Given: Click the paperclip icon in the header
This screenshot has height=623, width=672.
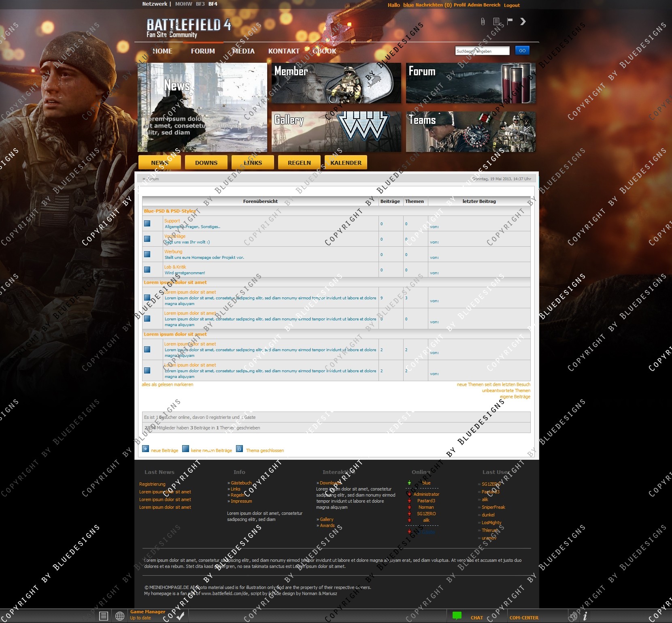Looking at the screenshot, I should (483, 21).
